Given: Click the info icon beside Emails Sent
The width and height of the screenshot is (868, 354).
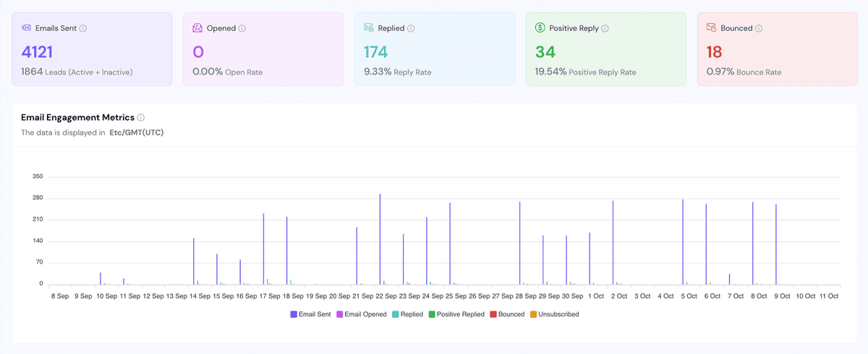Looking at the screenshot, I should (x=83, y=28).
